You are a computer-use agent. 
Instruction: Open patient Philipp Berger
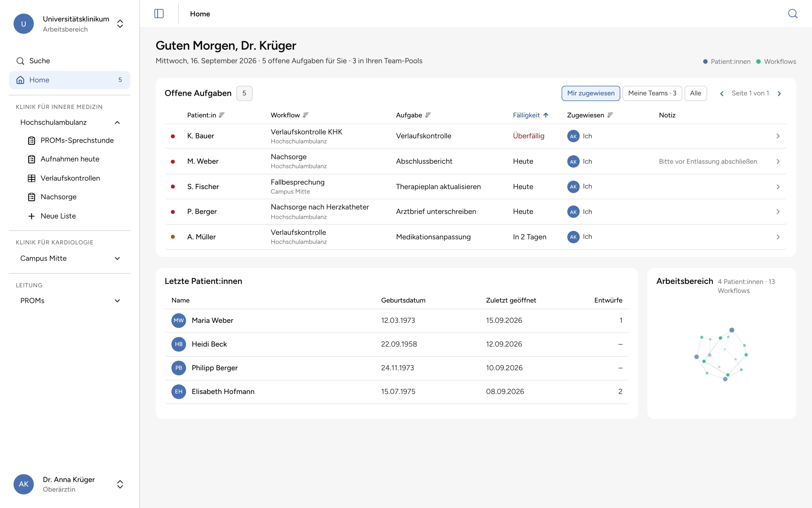click(397, 368)
